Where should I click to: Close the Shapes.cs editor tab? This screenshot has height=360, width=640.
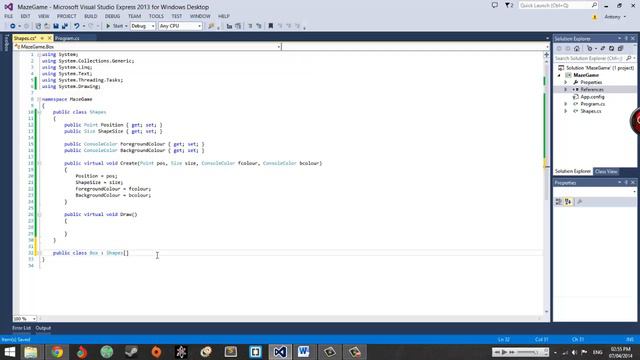[49, 38]
